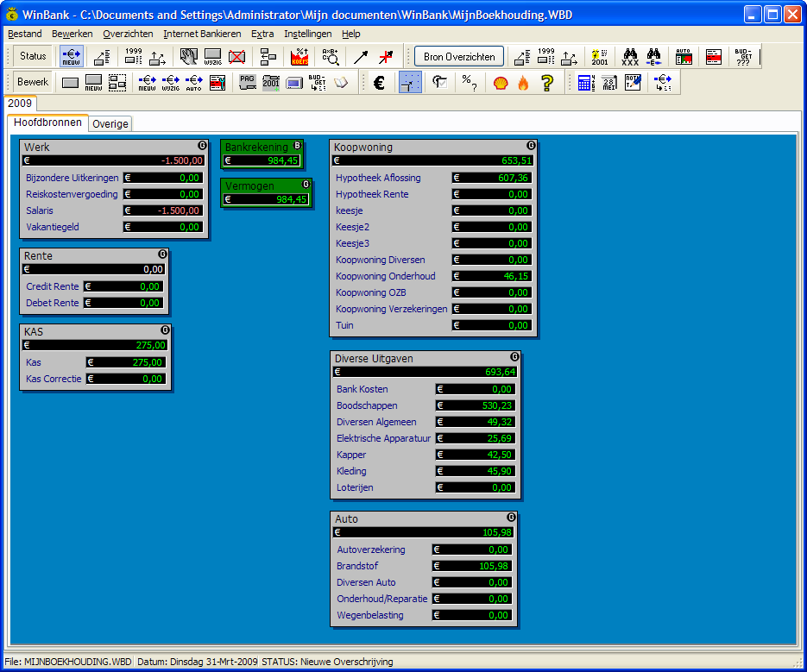The image size is (807, 672).
Task: Toggle the G marker on Auto panel
Action: coord(511,517)
